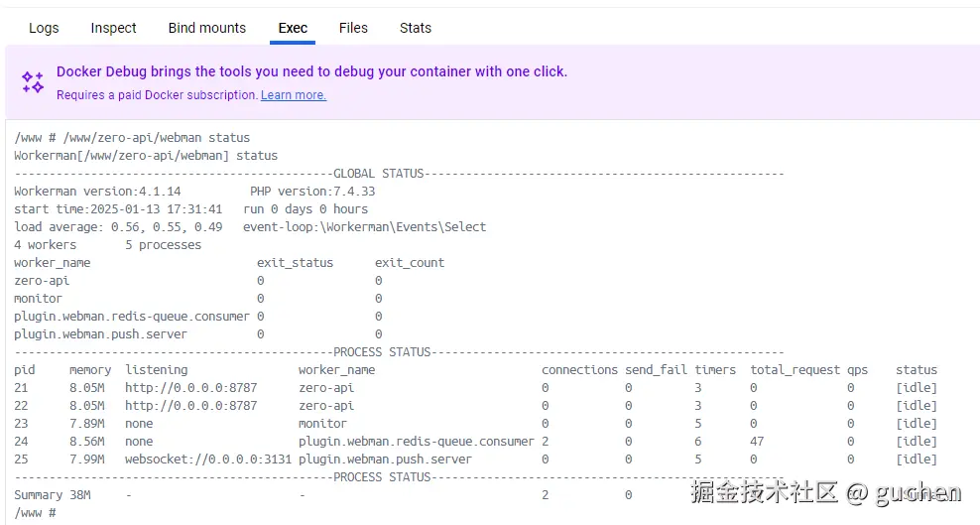Click the terminal prompt on the last line
The height and width of the screenshot is (525, 980).
pos(36,513)
